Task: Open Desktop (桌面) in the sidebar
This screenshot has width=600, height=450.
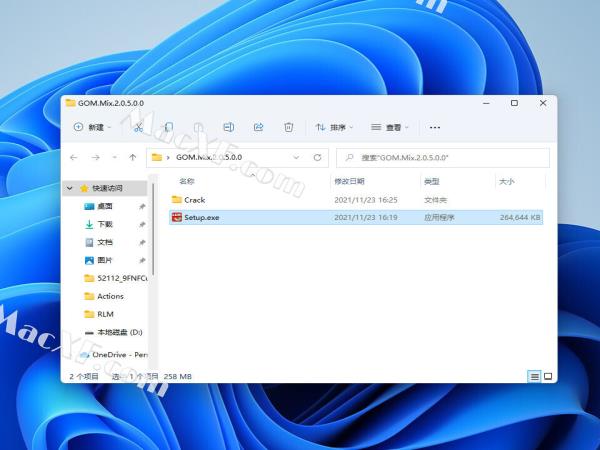Action: pyautogui.click(x=104, y=206)
